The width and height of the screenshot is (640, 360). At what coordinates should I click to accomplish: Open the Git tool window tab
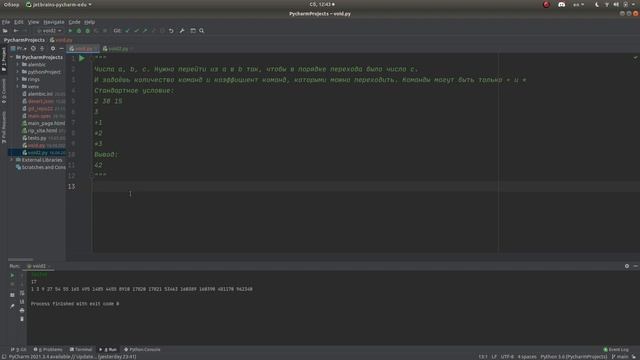click(19, 349)
